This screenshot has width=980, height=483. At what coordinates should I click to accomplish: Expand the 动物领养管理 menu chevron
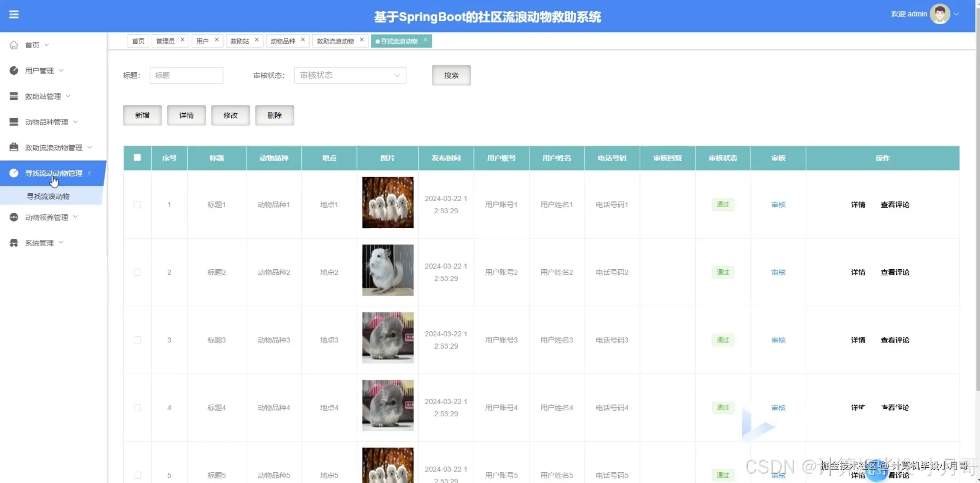(75, 217)
